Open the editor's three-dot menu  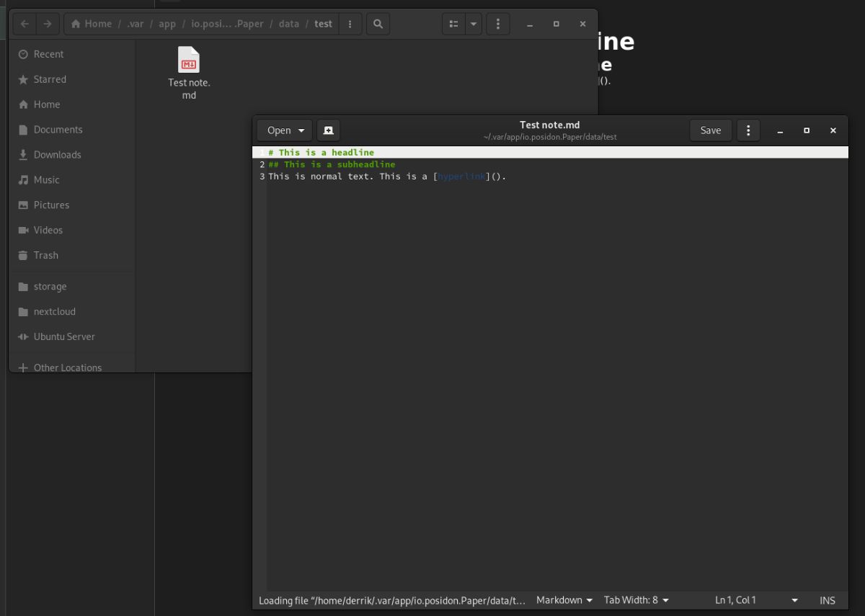(748, 130)
